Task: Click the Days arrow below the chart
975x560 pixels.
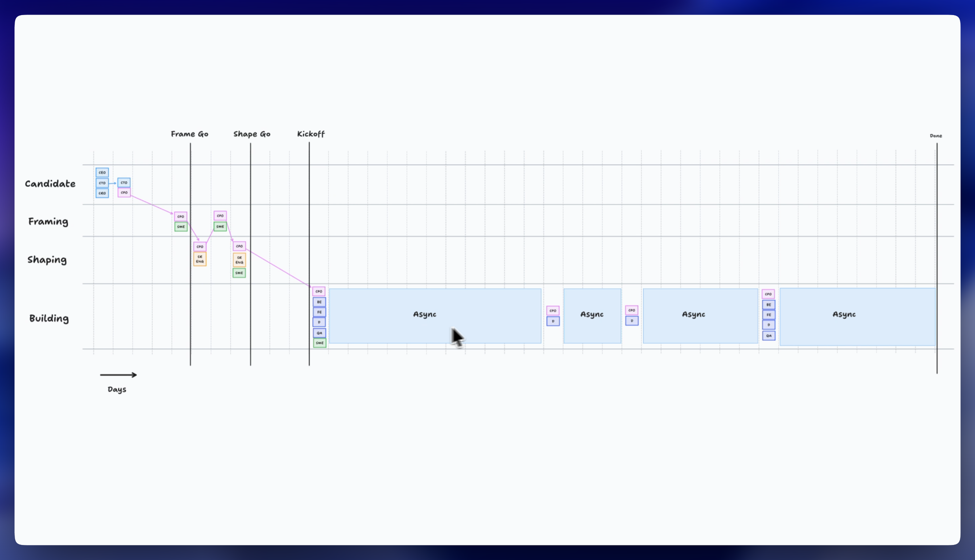Action: 118,375
